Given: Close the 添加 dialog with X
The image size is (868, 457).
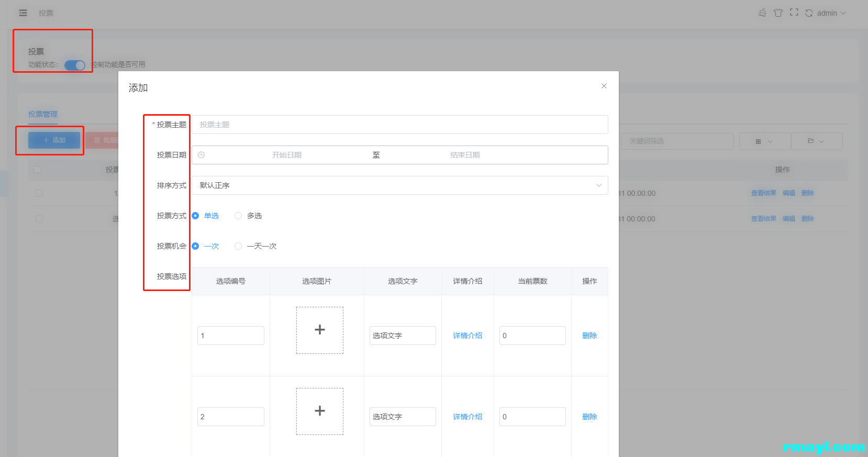Looking at the screenshot, I should point(604,86).
